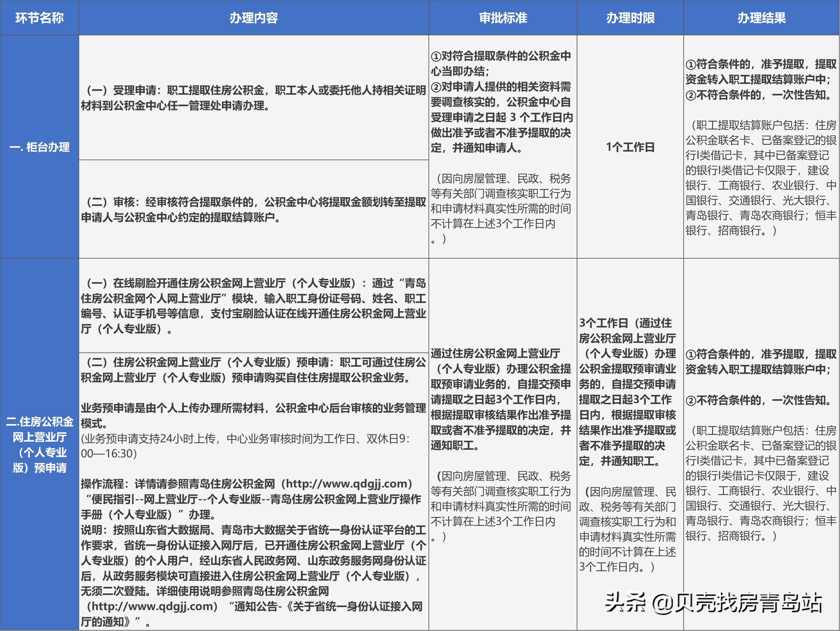Click the 环节名称 column header
This screenshot has height=631, width=840.
39,18
